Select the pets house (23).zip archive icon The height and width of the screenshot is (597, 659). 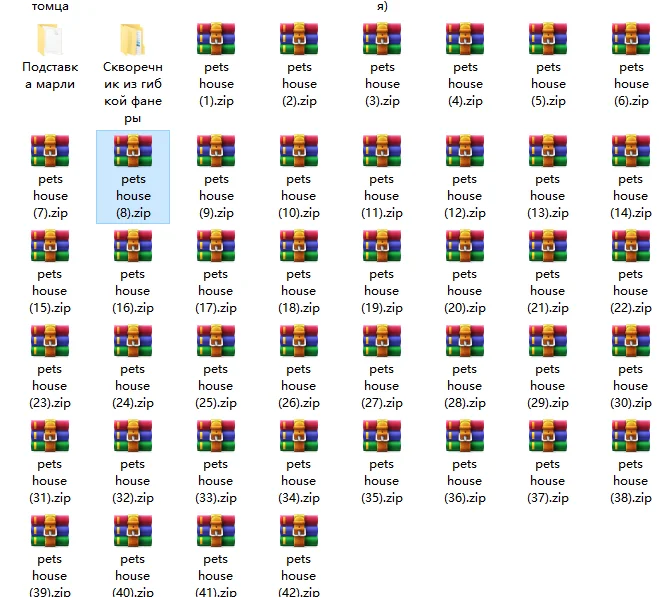tap(50, 341)
